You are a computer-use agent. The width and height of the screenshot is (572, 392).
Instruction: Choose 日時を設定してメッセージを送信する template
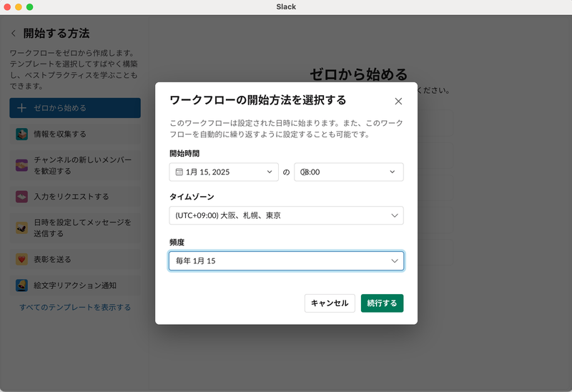pyautogui.click(x=75, y=227)
